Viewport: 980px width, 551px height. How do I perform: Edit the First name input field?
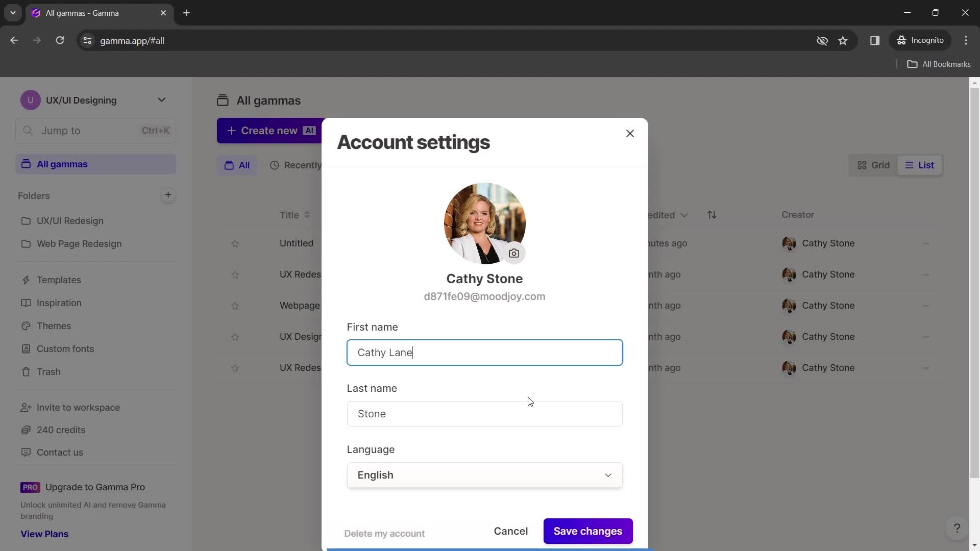pyautogui.click(x=484, y=353)
